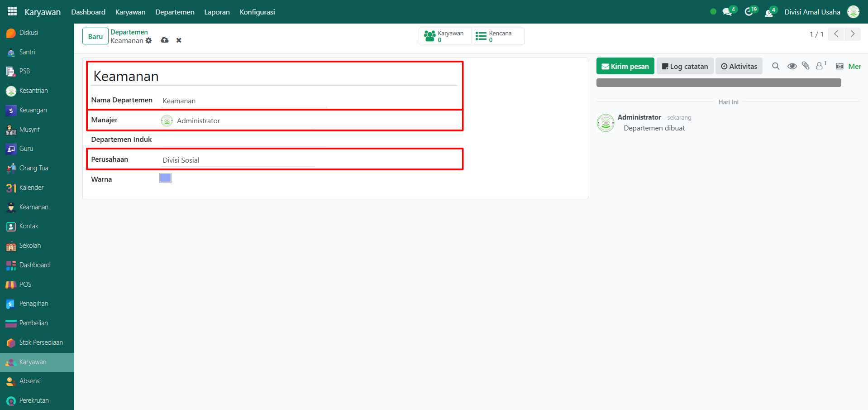Open conversations icon in top bar
The image size is (868, 410).
coord(728,12)
